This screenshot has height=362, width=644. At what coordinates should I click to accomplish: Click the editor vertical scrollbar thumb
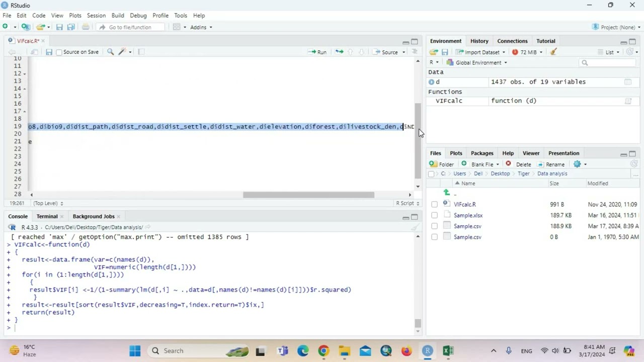(x=418, y=140)
